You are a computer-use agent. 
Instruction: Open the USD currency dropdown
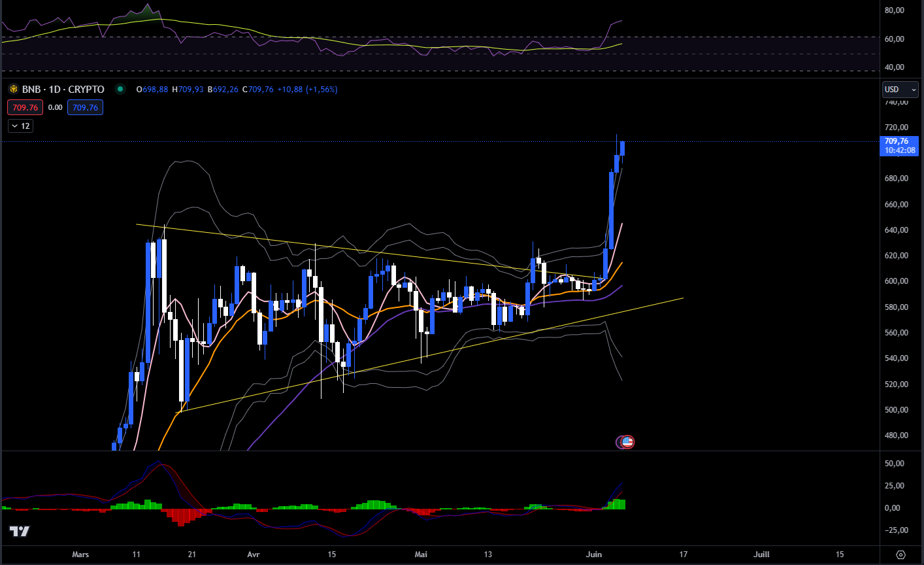pyautogui.click(x=900, y=89)
